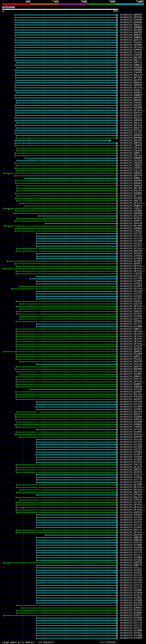Select hit label UniRef100_Q10P35
This screenshot has height=644, width=146.
pyautogui.click(x=131, y=80)
